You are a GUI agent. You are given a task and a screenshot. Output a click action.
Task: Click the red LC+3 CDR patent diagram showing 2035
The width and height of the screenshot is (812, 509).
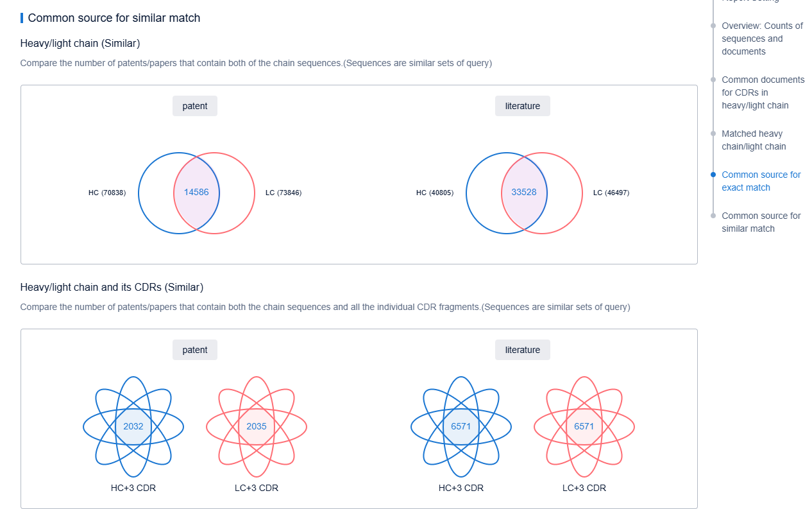257,426
